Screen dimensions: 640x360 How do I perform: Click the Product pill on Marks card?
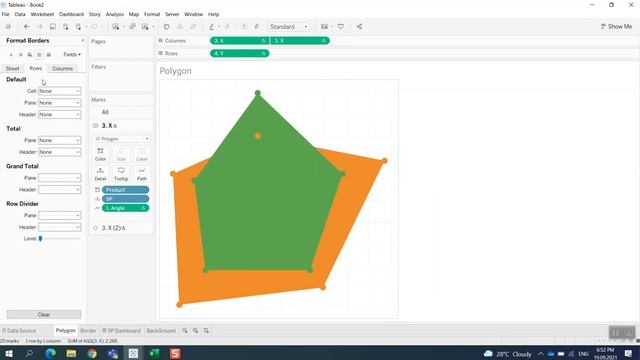point(125,190)
